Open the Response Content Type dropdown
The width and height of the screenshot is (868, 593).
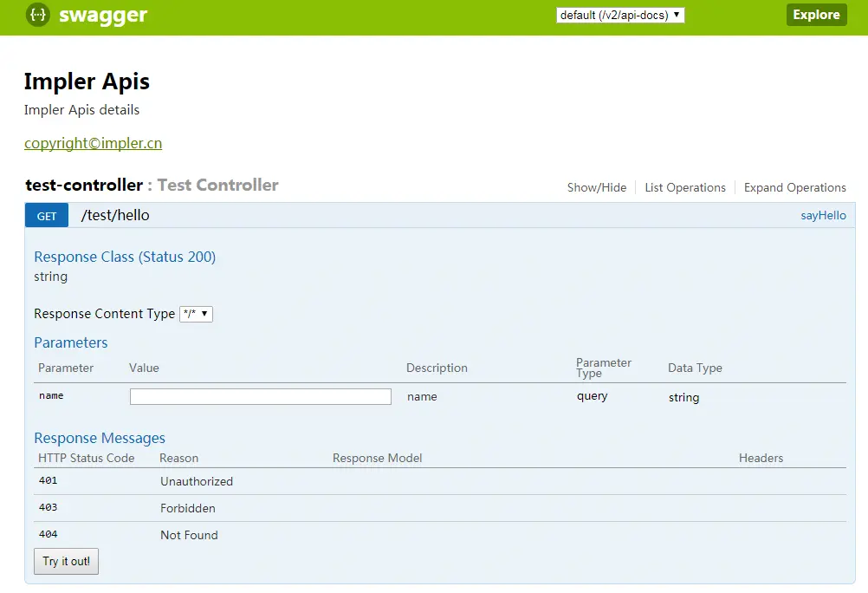[196, 314]
